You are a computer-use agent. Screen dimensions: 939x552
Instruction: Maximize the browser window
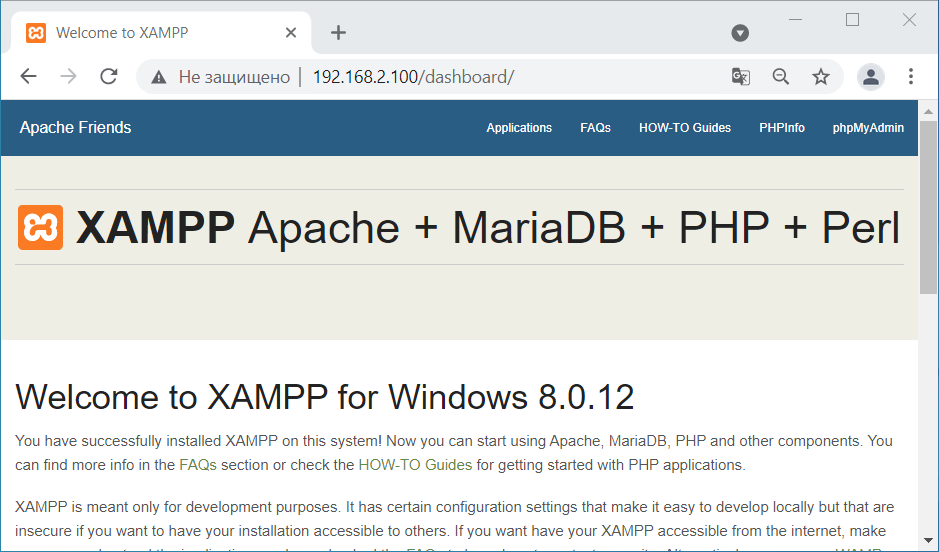(852, 20)
